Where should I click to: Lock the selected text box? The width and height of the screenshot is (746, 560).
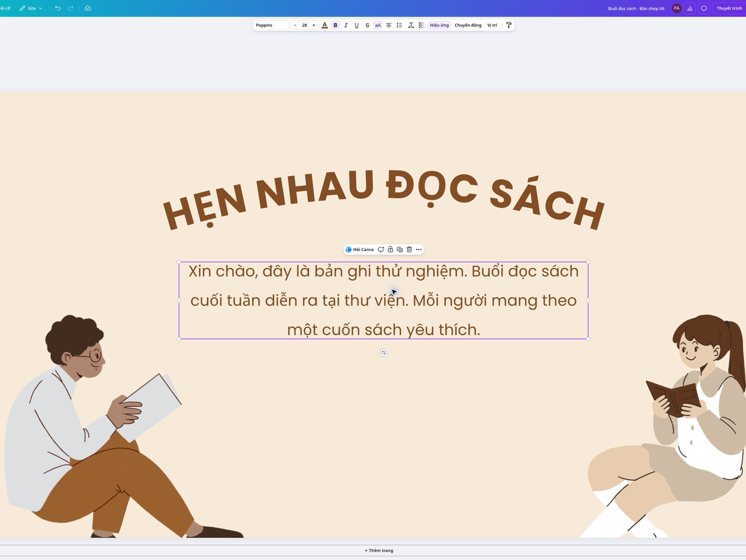(x=390, y=250)
